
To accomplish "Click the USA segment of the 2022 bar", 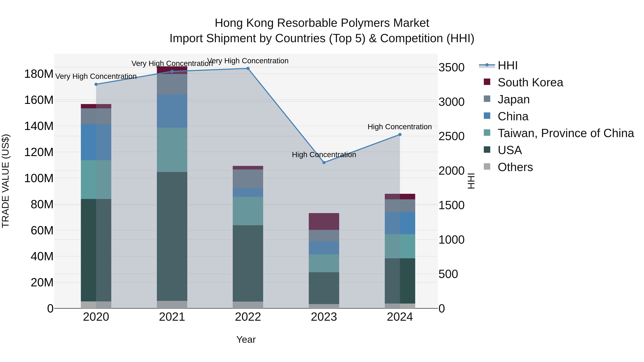I will pos(248,263).
